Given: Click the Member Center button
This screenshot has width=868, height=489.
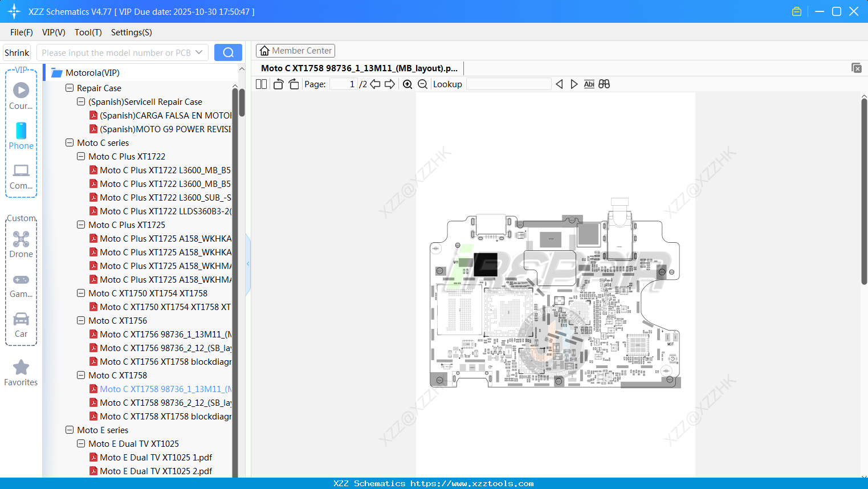Looking at the screenshot, I should (x=295, y=50).
